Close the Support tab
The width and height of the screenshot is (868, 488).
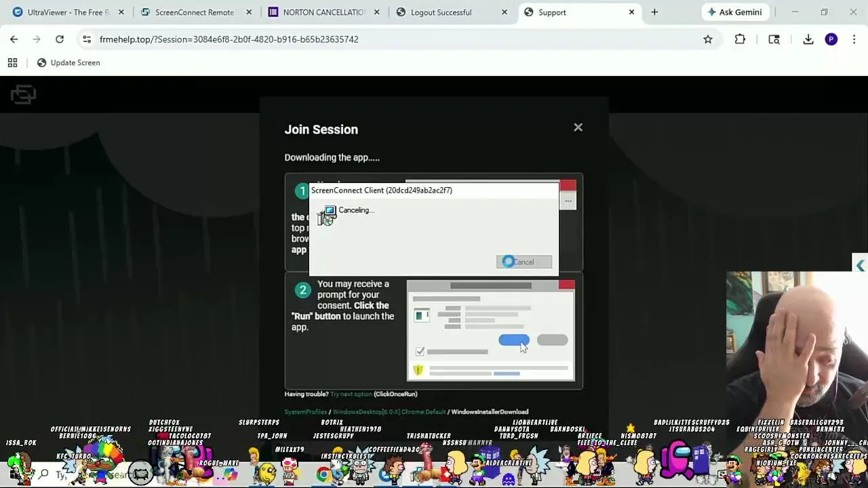point(631,12)
